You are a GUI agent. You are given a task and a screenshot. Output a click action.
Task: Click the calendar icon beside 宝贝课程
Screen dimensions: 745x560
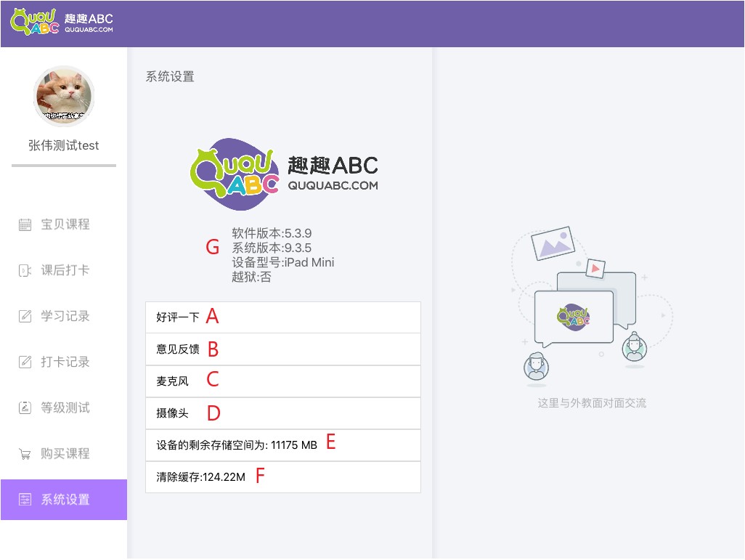pyautogui.click(x=25, y=224)
